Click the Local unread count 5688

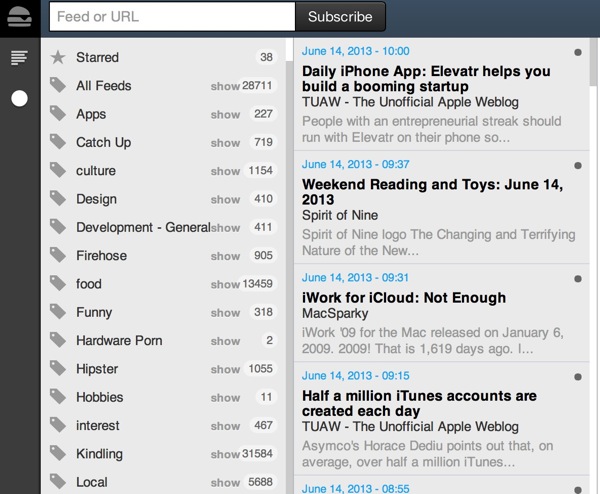tap(260, 482)
